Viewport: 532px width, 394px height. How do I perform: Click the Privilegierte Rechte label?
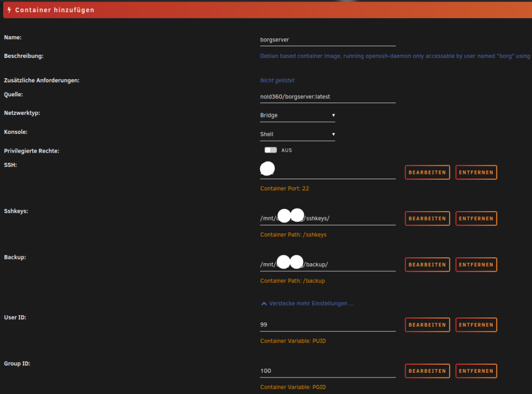tap(31, 151)
